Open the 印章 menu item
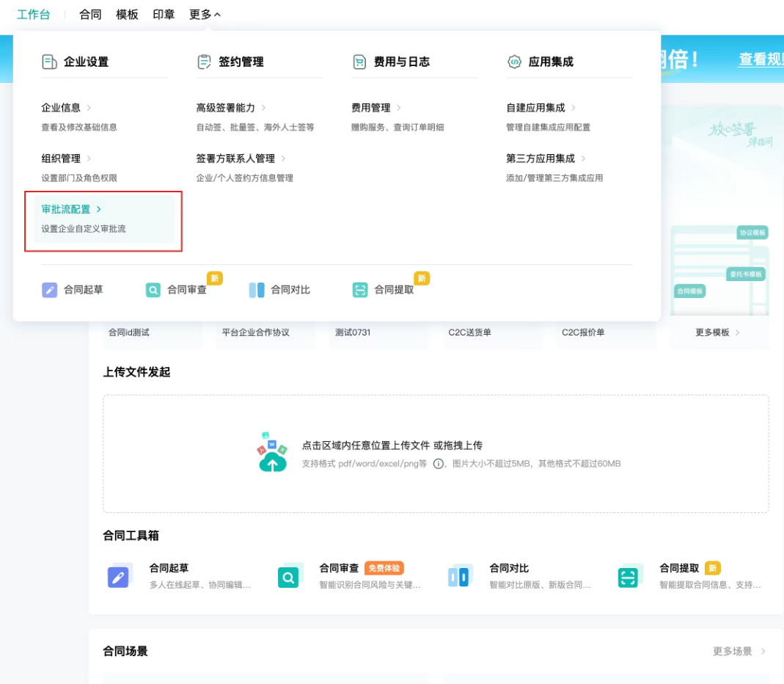Screen dimensions: 784x684 [x=163, y=14]
